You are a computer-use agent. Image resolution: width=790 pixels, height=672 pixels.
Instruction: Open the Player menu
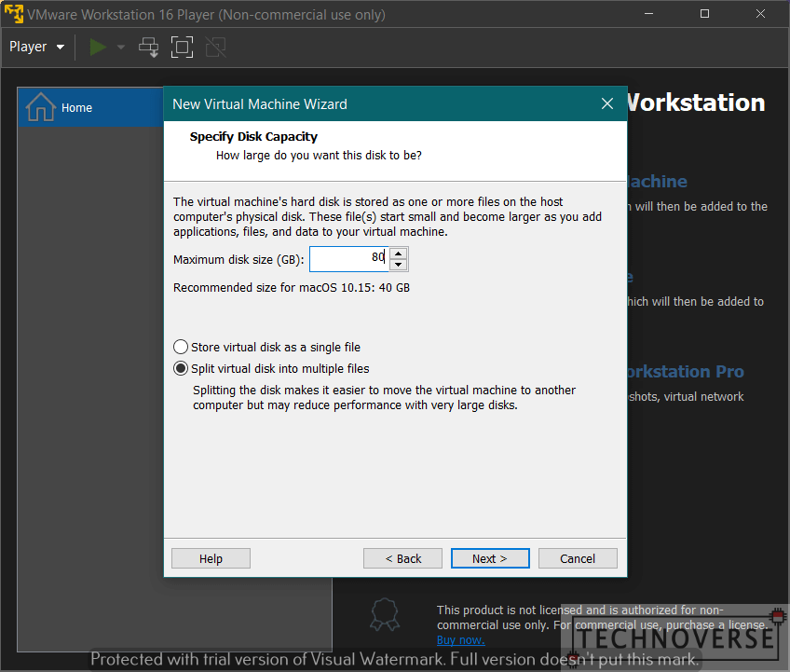36,47
